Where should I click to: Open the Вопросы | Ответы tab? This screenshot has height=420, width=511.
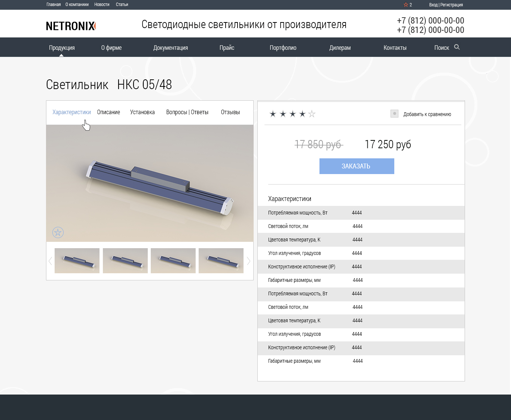click(187, 112)
